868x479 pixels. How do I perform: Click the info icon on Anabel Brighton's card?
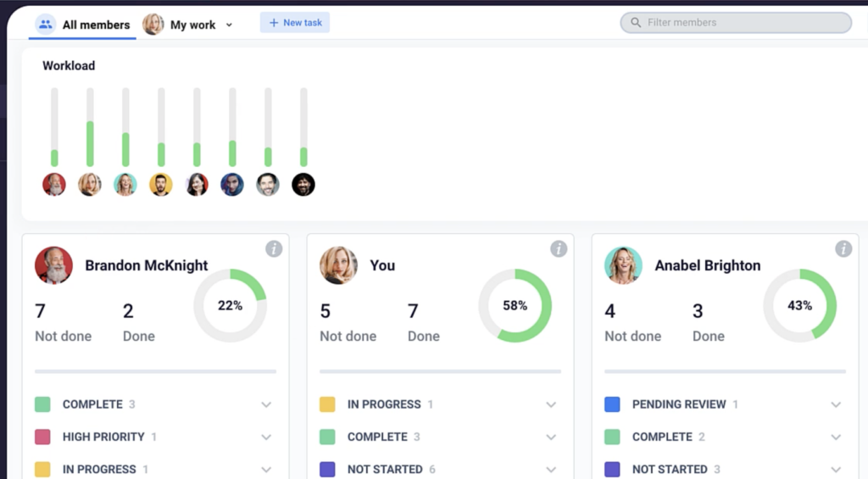pyautogui.click(x=843, y=248)
